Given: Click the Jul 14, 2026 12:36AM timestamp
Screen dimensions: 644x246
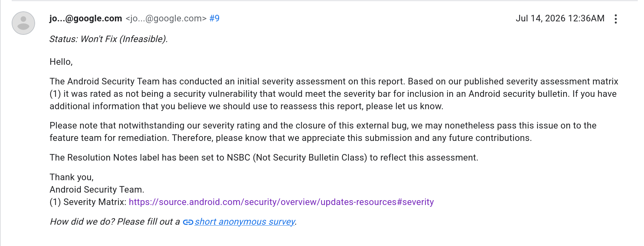Looking at the screenshot, I should (560, 18).
